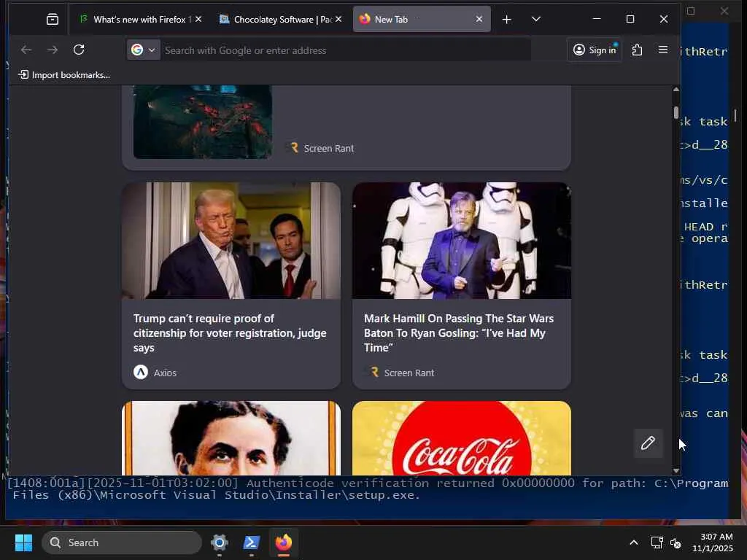Image resolution: width=747 pixels, height=560 pixels.
Task: Click the Firefox taskbar icon
Action: click(284, 542)
